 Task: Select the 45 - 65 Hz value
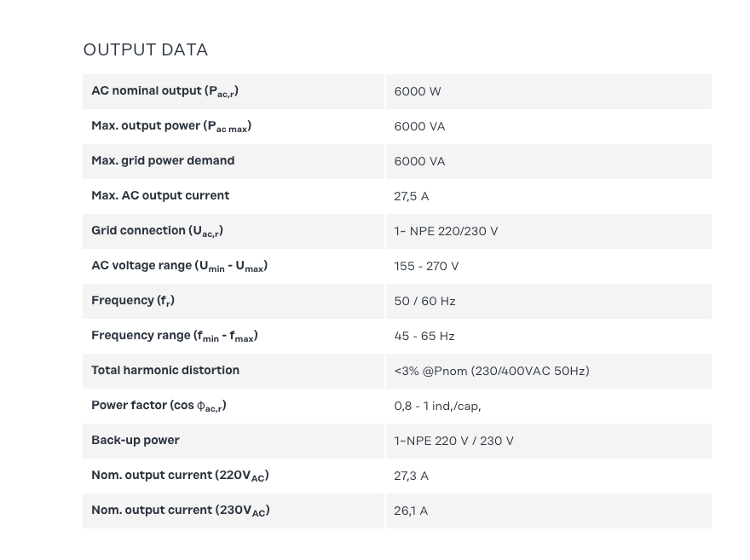[424, 337]
